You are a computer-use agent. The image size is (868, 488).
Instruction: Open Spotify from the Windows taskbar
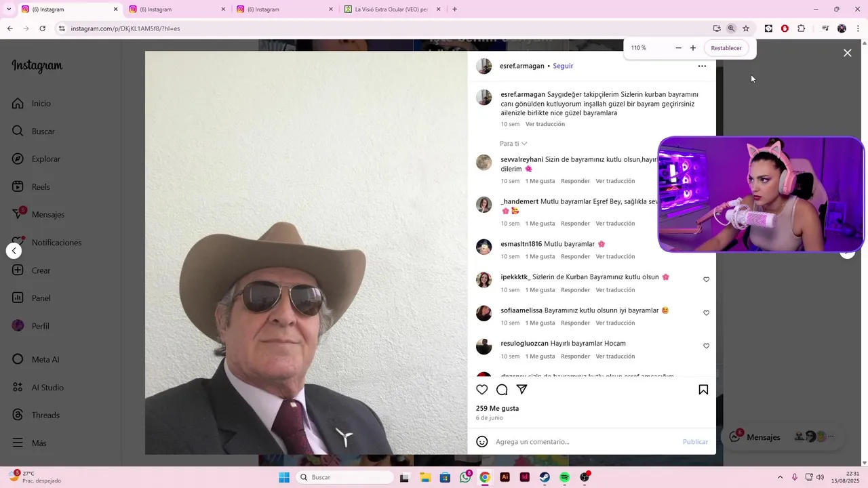click(565, 477)
